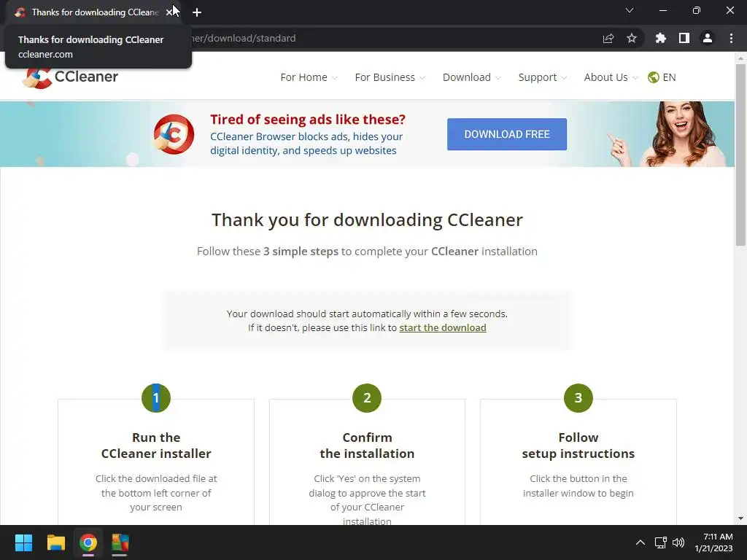Click the scrollbar down arrow

point(740,518)
